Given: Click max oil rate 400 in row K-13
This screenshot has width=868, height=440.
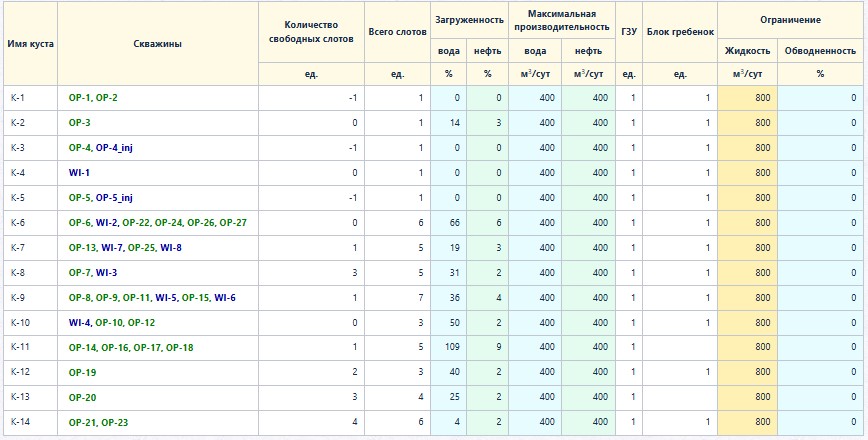Looking at the screenshot, I should point(600,397).
